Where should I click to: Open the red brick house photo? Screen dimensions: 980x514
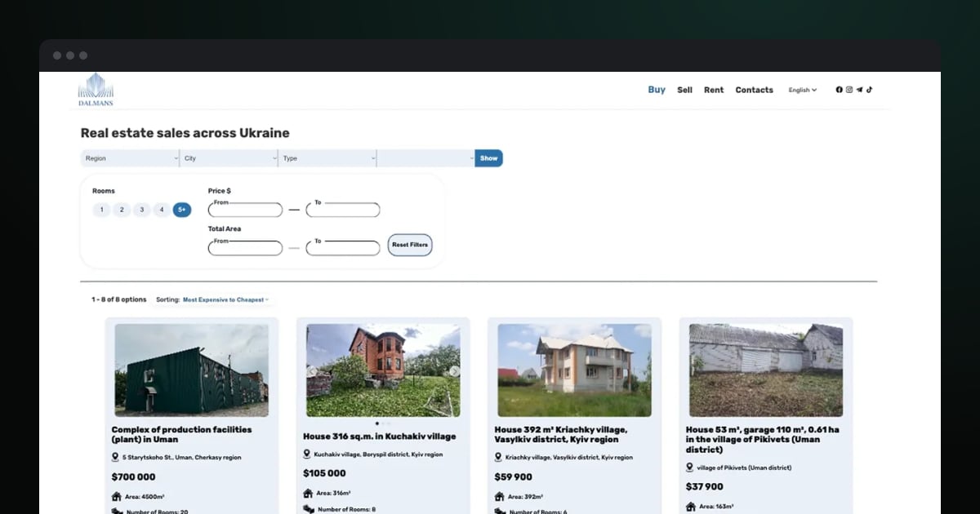(383, 370)
